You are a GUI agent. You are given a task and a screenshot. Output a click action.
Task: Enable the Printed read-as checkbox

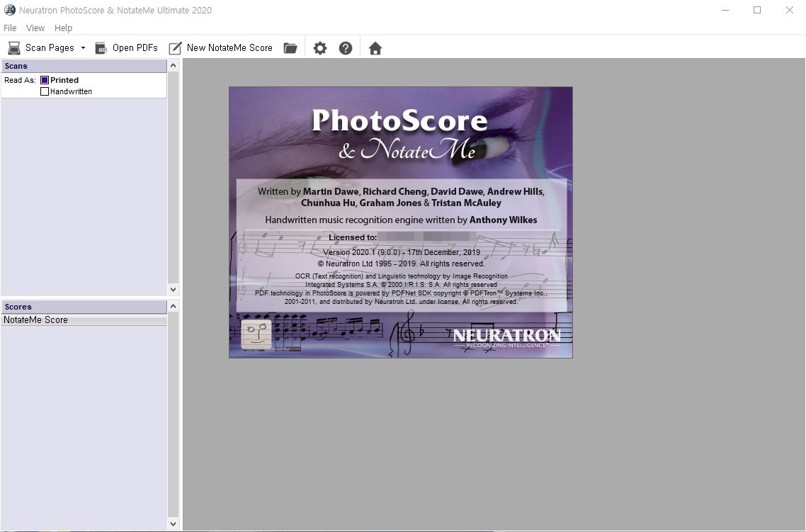point(45,80)
